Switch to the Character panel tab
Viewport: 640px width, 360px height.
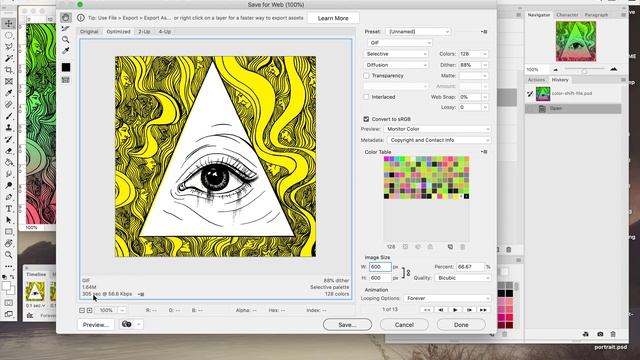click(567, 15)
